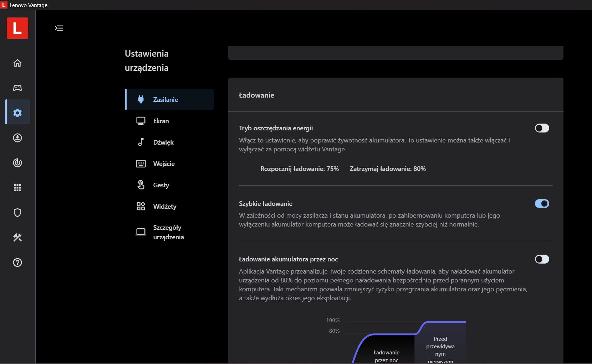This screenshot has width=592, height=364.
Task: Click the laptop icon beside Szczegóły urządzenia
Action: 141,232
